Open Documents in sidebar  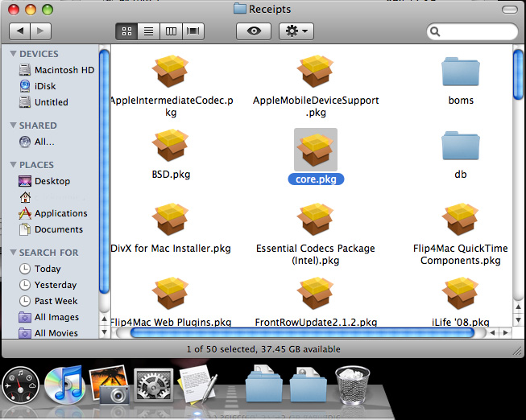click(x=51, y=229)
